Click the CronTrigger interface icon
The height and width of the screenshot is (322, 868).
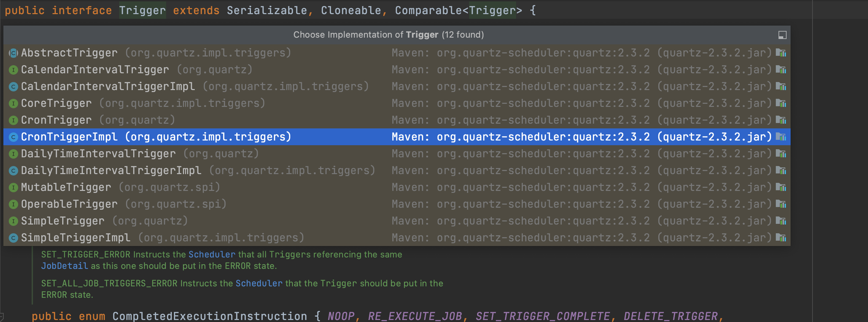tap(13, 120)
